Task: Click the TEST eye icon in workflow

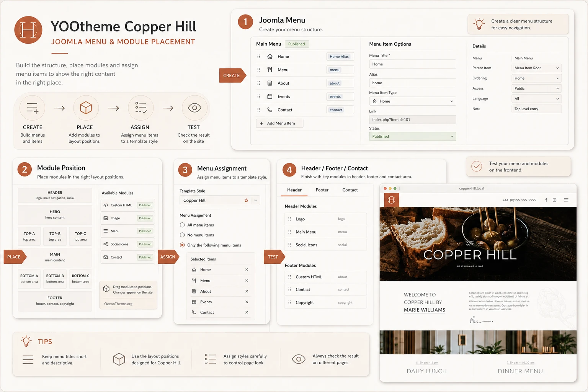Action: (194, 108)
